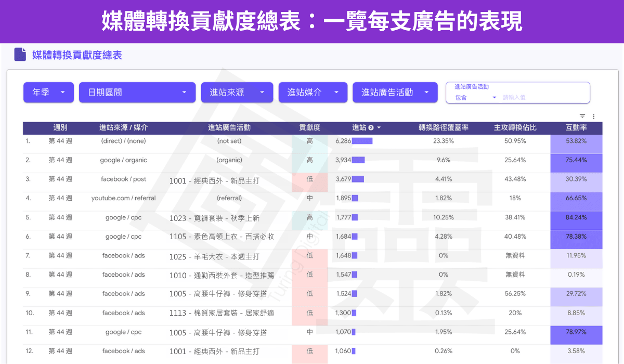Screen dimensions: 624x364
Task: Open the 年季 dropdown filter
Action: 48,93
